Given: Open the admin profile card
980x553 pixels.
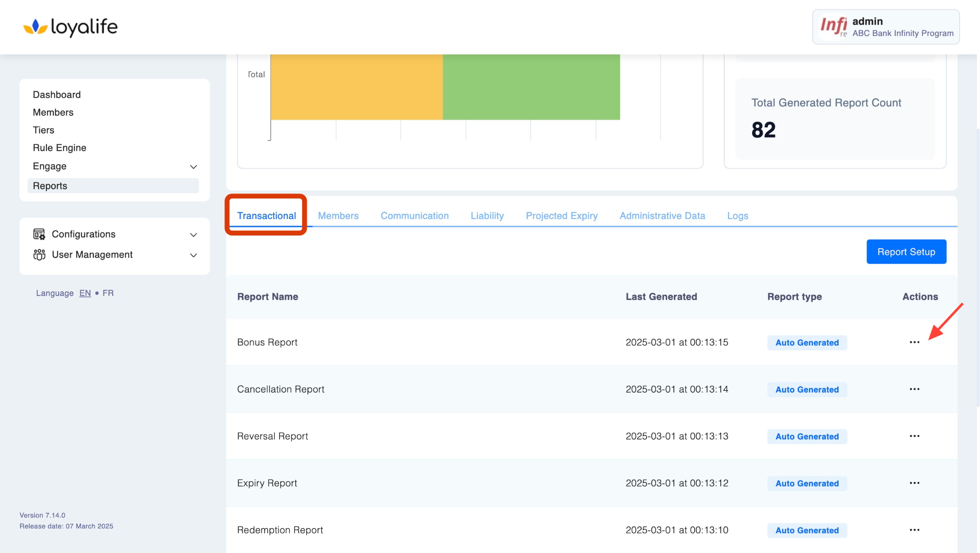Looking at the screenshot, I should coord(886,27).
